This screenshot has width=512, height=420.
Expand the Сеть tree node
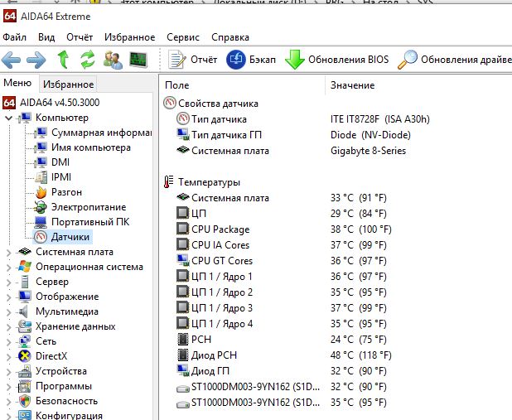9,341
